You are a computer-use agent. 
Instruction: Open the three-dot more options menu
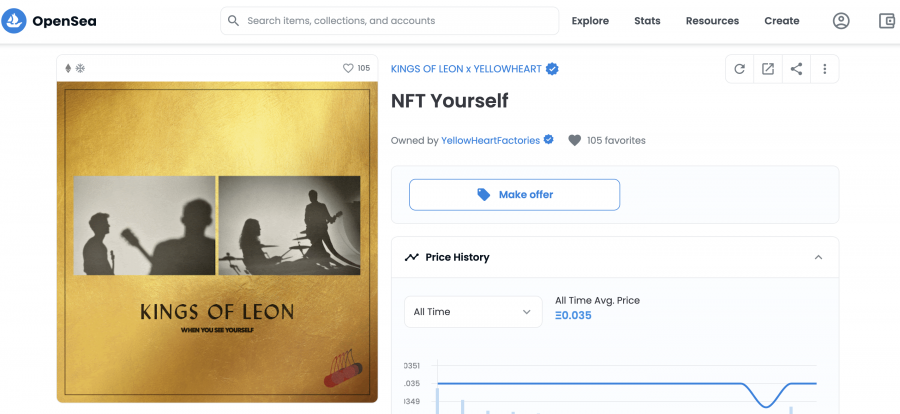click(x=825, y=69)
